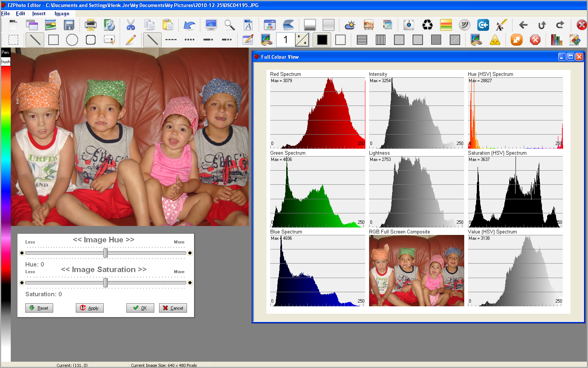Select the circle shape tool
Image resolution: width=588 pixels, height=368 pixels.
pyautogui.click(x=72, y=40)
